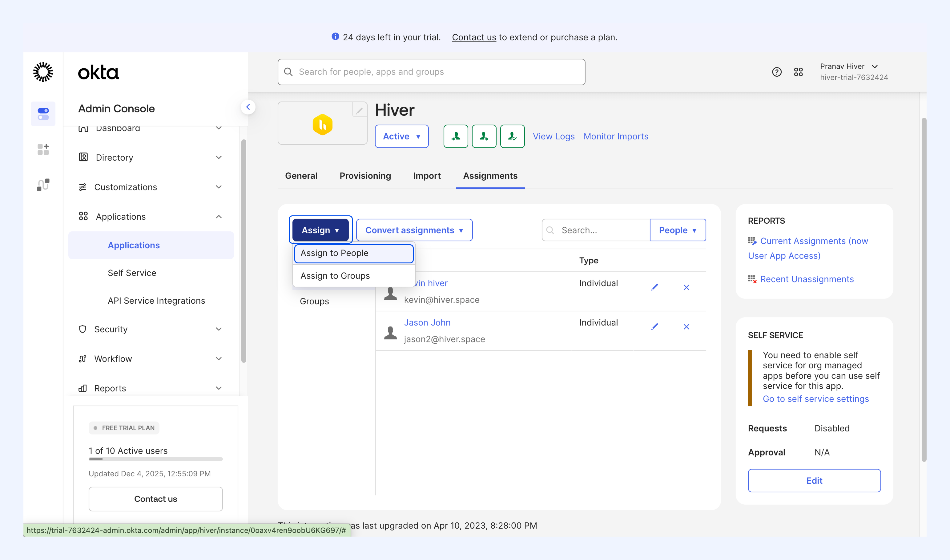Click the second green user-arrow icon button
This screenshot has width=950, height=560.
pyautogui.click(x=484, y=136)
